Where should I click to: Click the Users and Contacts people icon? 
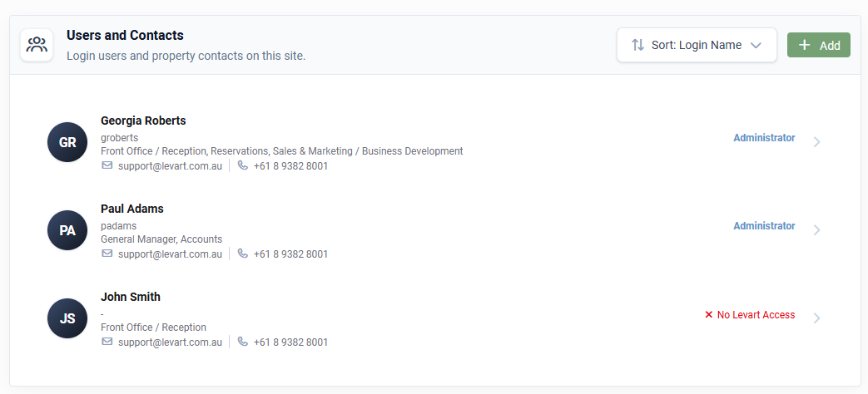click(37, 45)
